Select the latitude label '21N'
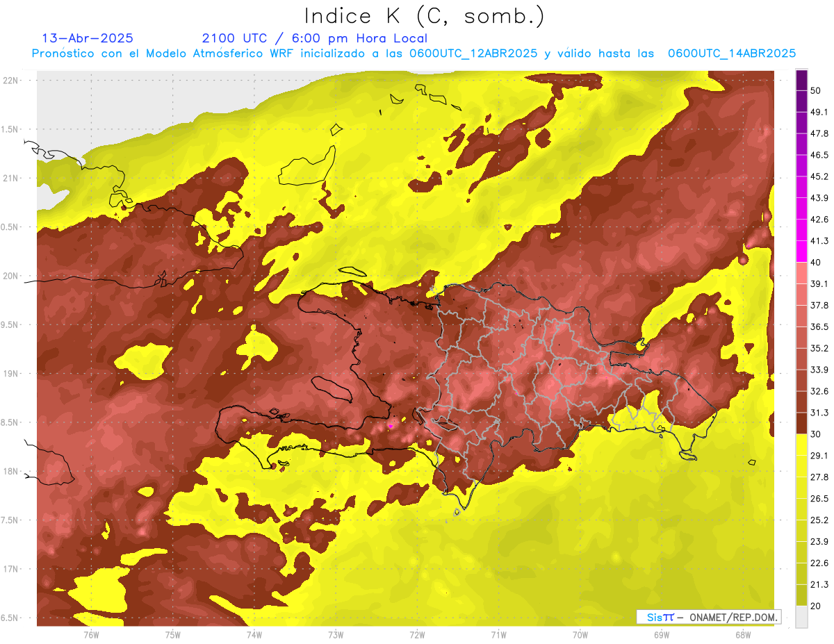The image size is (834, 644). (x=12, y=178)
